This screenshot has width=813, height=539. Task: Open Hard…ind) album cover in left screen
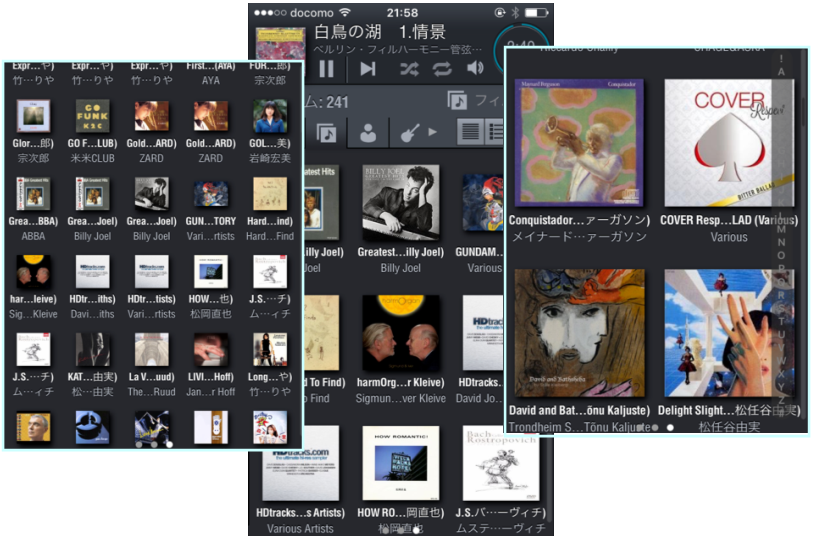point(270,194)
